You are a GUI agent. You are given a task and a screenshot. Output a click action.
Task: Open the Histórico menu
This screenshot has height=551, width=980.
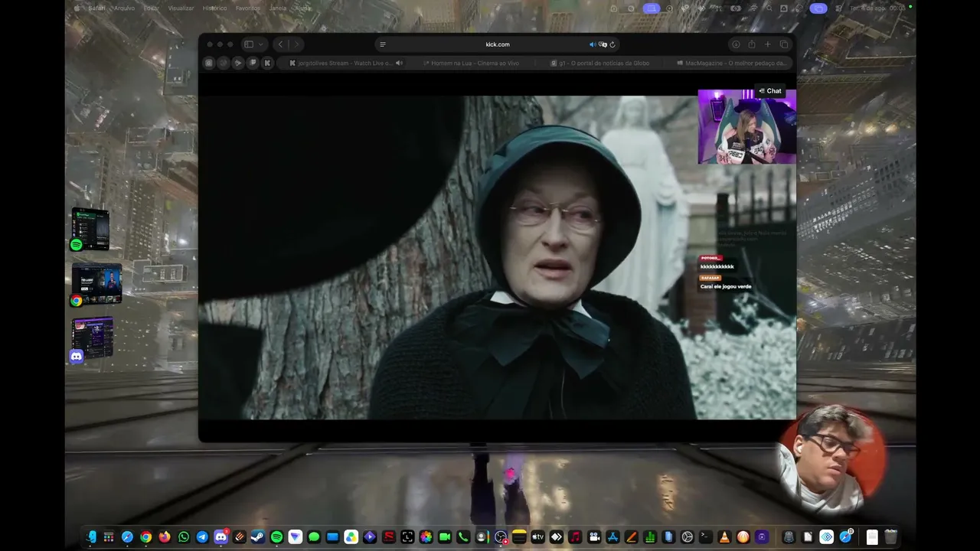tap(214, 8)
